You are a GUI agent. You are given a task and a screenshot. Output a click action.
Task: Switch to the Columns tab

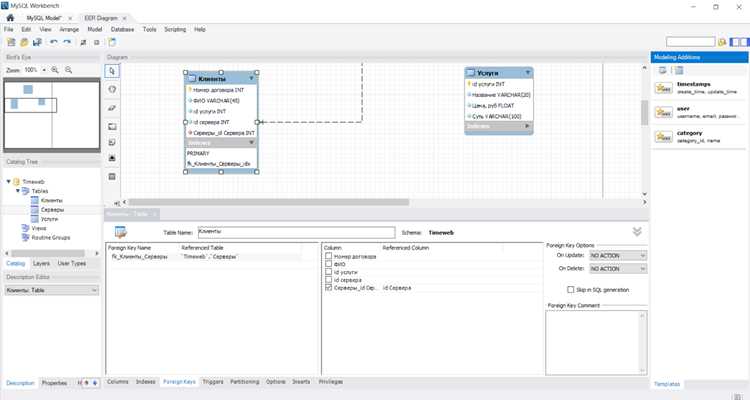click(118, 382)
